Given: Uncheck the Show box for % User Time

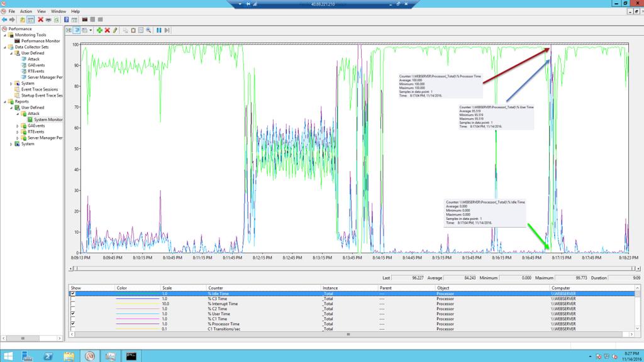Looking at the screenshot, I should click(73, 314).
